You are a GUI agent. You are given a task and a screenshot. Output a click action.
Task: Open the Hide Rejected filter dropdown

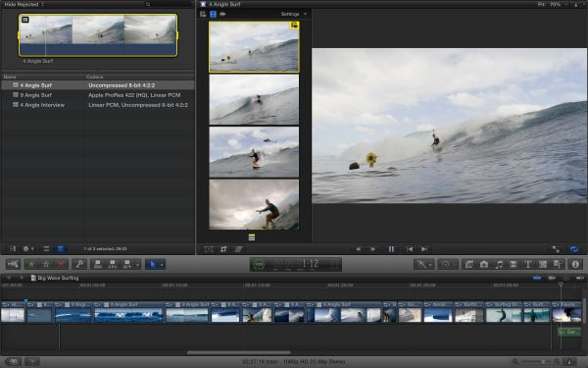click(24, 4)
